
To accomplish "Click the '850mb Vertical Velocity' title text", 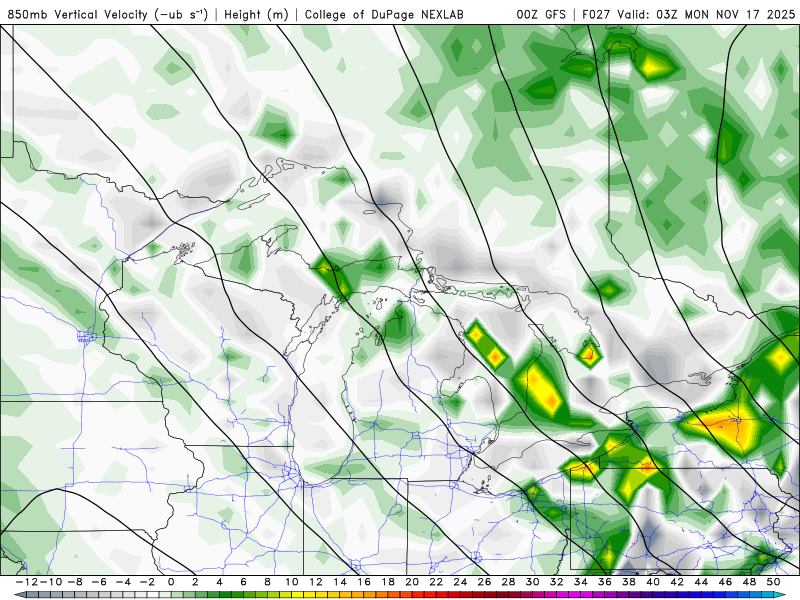I will coord(77,14).
